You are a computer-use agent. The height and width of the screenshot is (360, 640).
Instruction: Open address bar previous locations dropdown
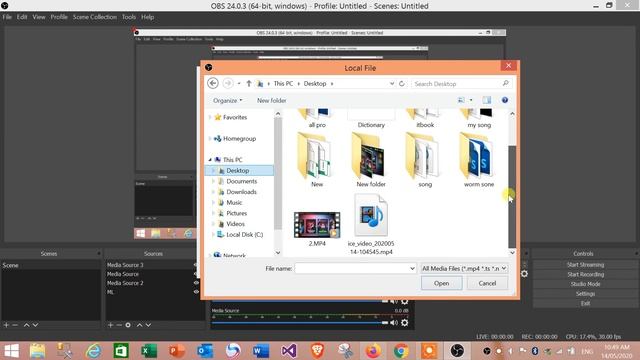pyautogui.click(x=392, y=83)
